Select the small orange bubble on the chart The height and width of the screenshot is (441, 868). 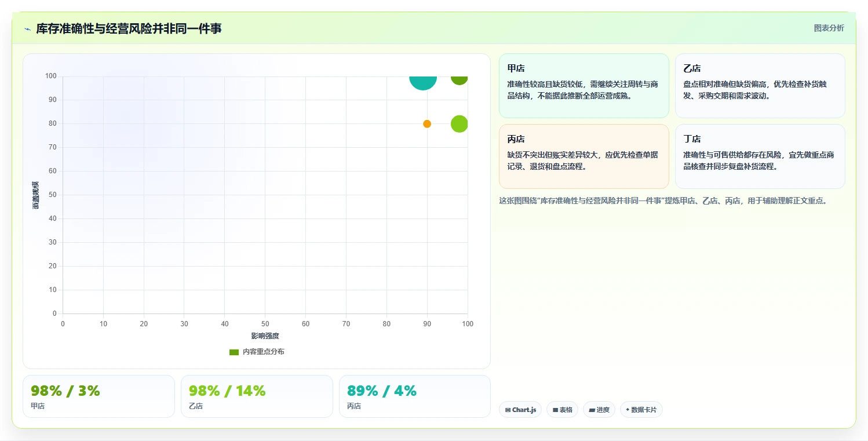[x=427, y=124]
